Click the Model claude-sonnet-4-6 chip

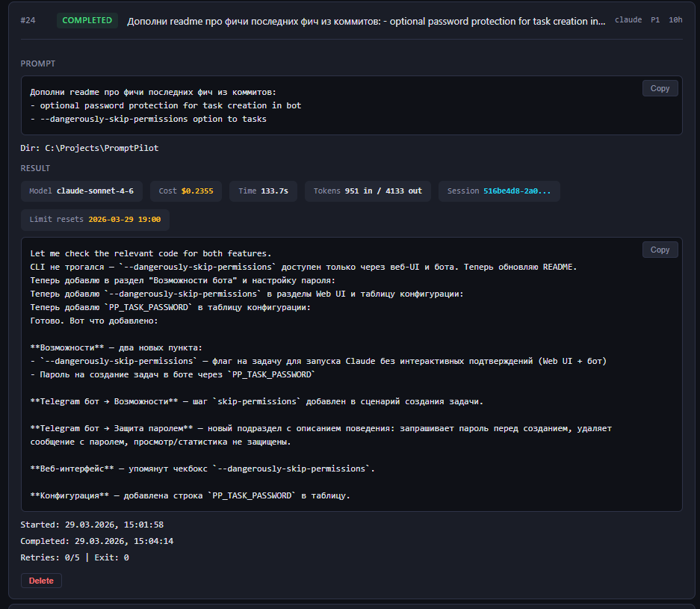(x=81, y=191)
